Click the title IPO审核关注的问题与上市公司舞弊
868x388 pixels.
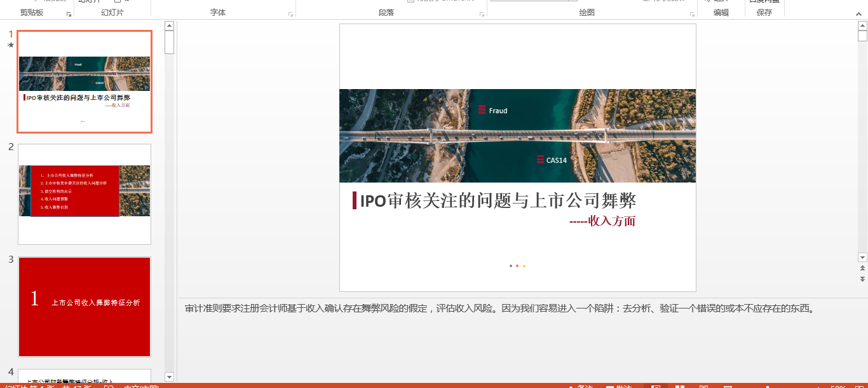pos(498,201)
